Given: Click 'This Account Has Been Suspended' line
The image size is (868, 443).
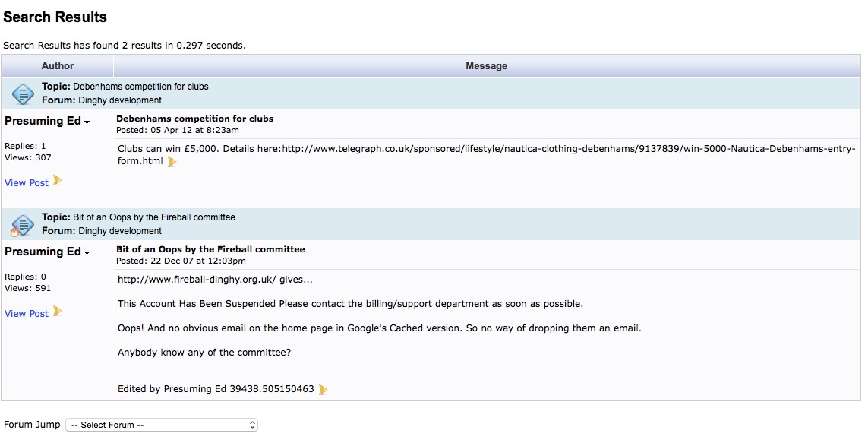Looking at the screenshot, I should coord(350,304).
